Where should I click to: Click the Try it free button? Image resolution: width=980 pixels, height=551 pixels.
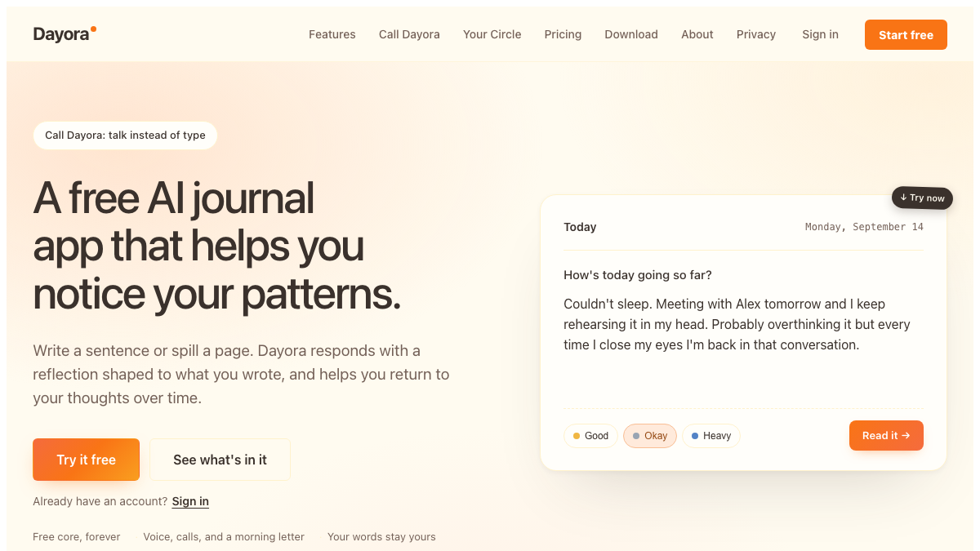[86, 460]
